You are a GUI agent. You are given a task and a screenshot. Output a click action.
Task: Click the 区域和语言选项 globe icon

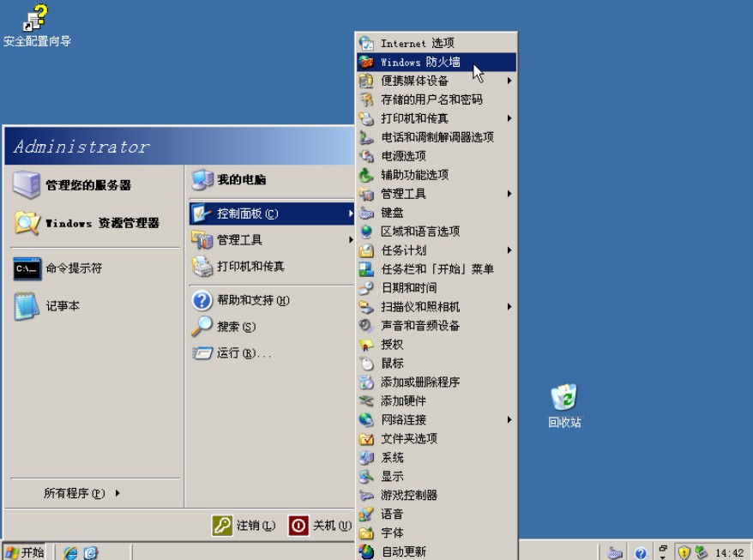[366, 232]
